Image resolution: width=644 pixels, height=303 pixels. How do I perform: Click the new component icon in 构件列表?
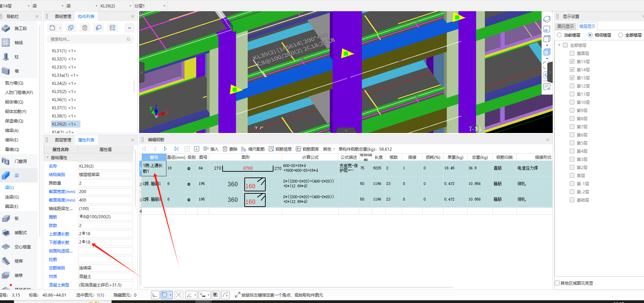point(52,28)
